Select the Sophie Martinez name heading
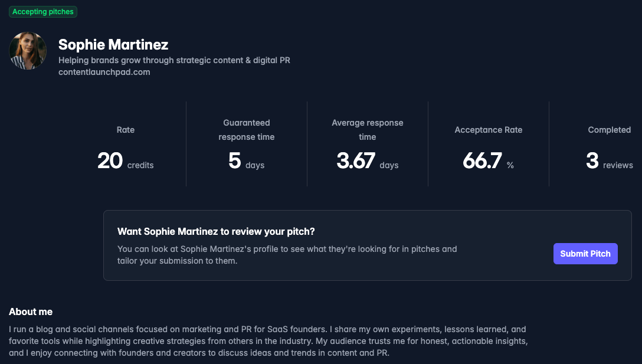642x364 pixels. point(113,44)
